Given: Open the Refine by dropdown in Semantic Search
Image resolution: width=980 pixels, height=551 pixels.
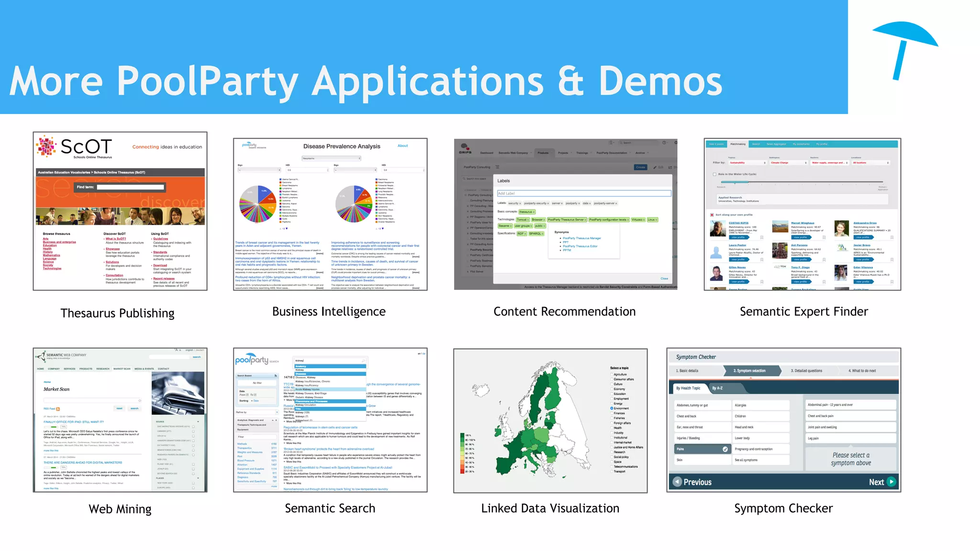Looking at the screenshot, I should tap(257, 412).
